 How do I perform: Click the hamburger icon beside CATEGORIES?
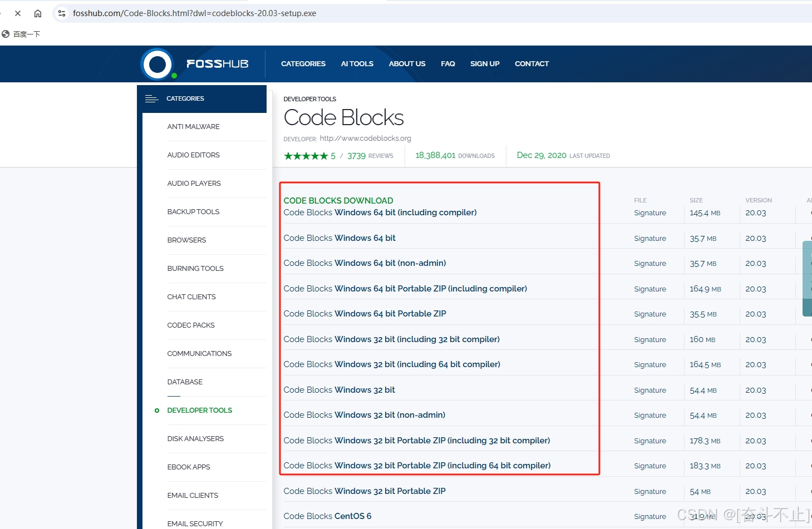pyautogui.click(x=151, y=98)
